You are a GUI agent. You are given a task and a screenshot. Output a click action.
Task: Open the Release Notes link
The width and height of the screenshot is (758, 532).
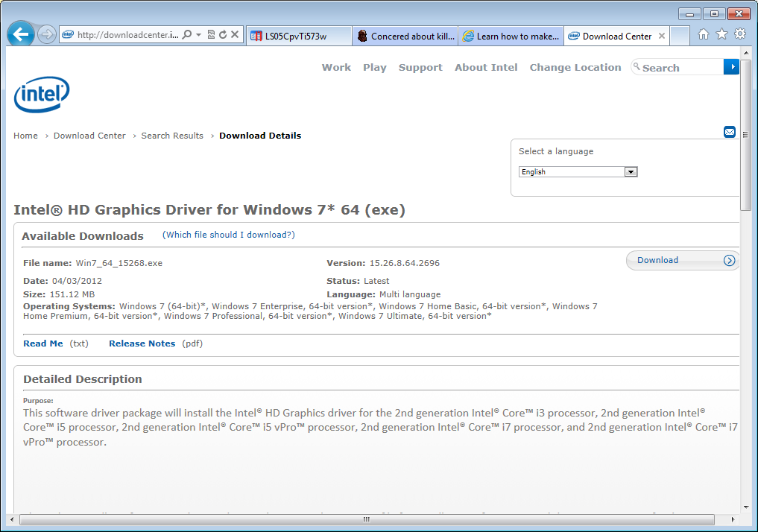(x=142, y=343)
